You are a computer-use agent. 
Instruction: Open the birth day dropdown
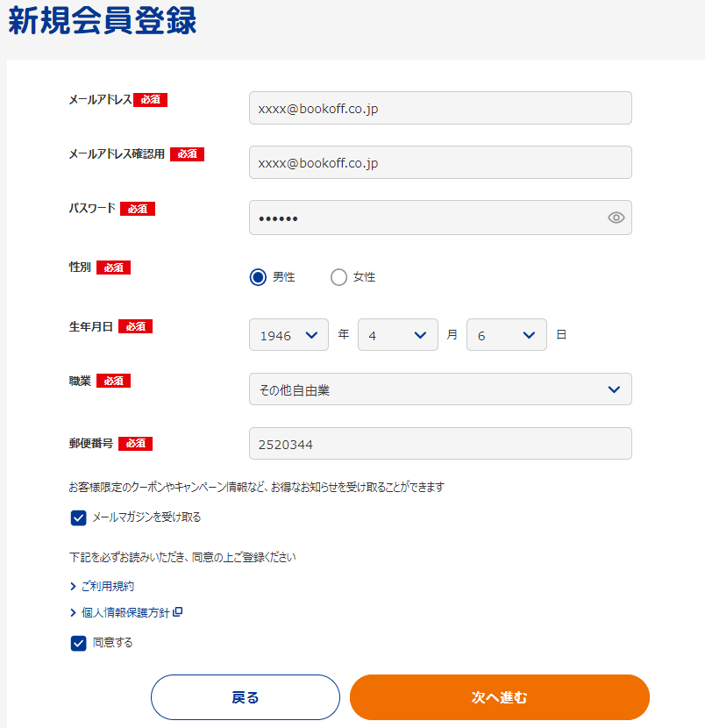[x=506, y=335]
